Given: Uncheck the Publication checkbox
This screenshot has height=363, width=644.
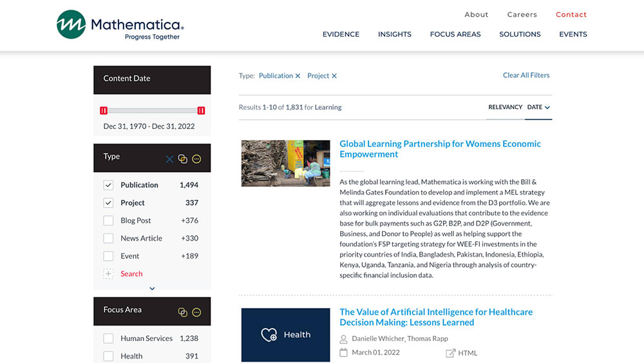Looking at the screenshot, I should pyautogui.click(x=108, y=185).
